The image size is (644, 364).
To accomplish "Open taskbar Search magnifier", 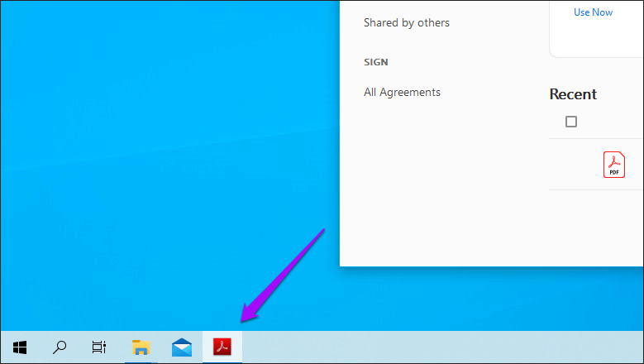I will point(60,347).
